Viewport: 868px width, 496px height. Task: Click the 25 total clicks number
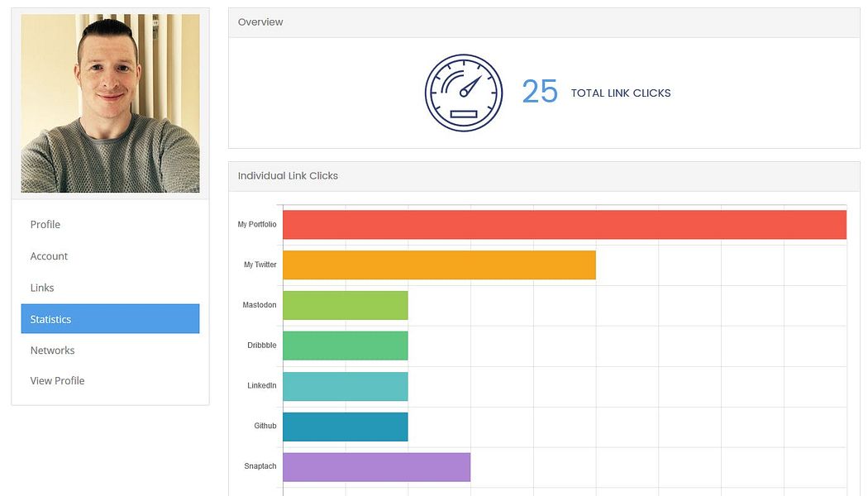(540, 92)
